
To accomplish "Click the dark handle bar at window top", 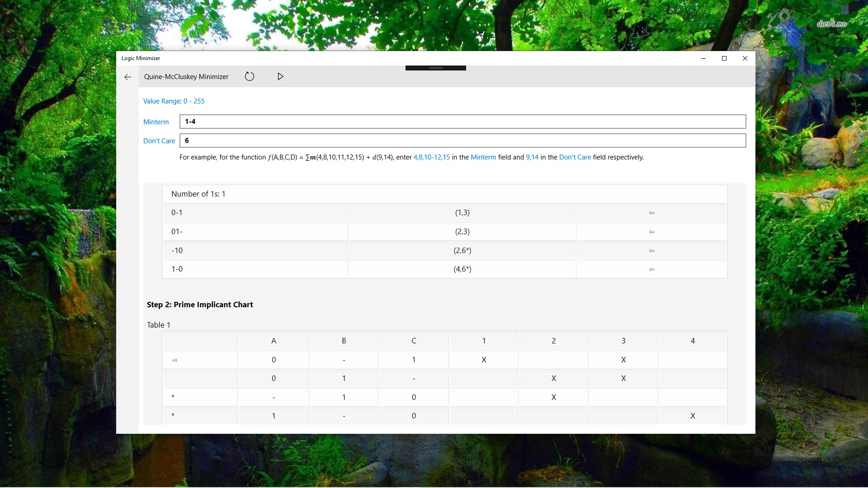I will [435, 68].
